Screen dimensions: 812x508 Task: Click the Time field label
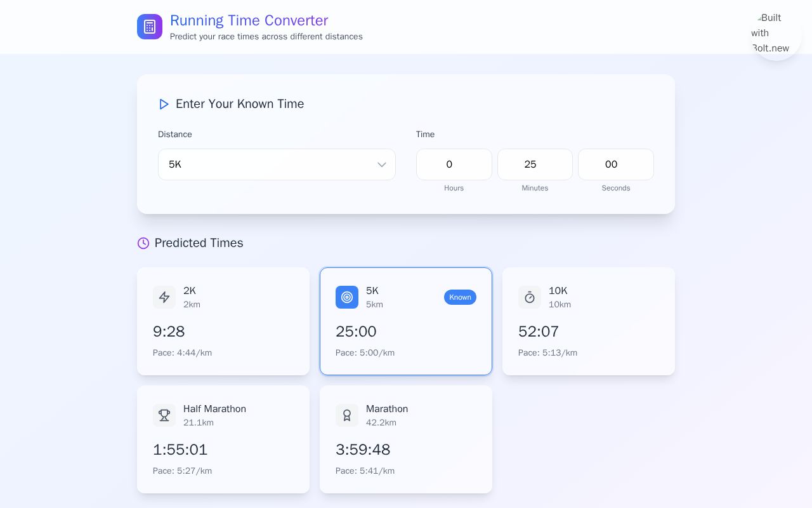tap(425, 135)
